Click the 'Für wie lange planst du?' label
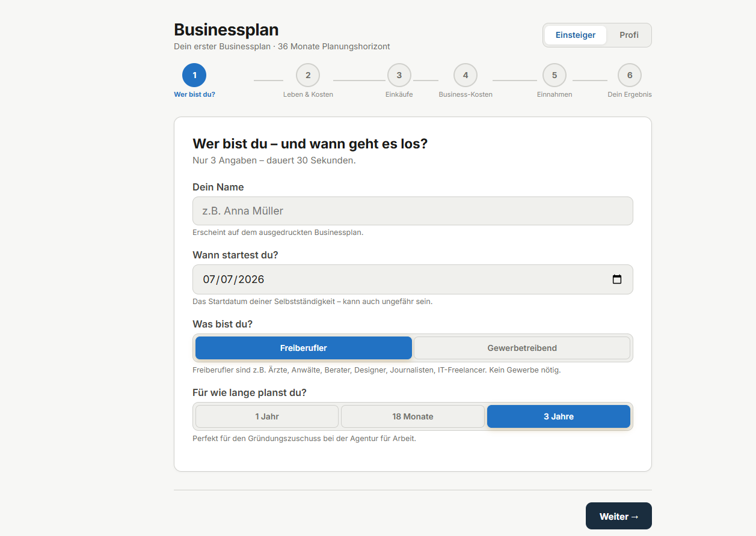 pyautogui.click(x=250, y=392)
